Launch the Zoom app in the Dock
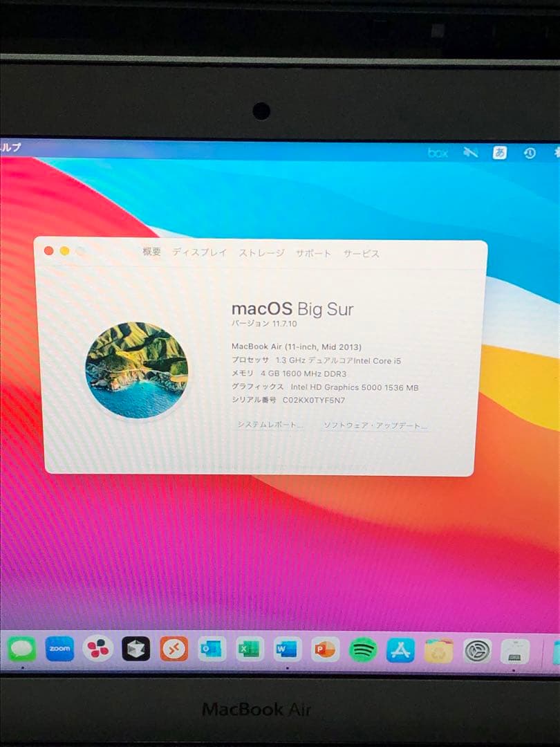The width and height of the screenshot is (560, 747). pos(59,649)
